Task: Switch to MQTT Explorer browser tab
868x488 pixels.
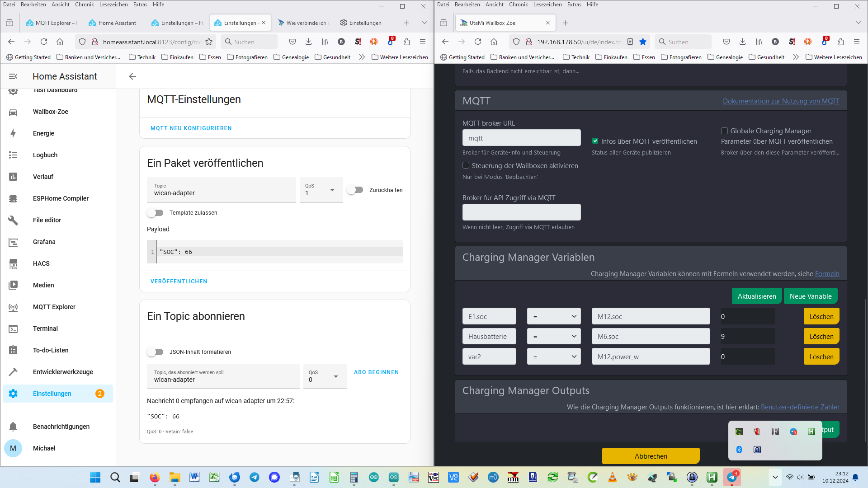Action: click(52, 23)
